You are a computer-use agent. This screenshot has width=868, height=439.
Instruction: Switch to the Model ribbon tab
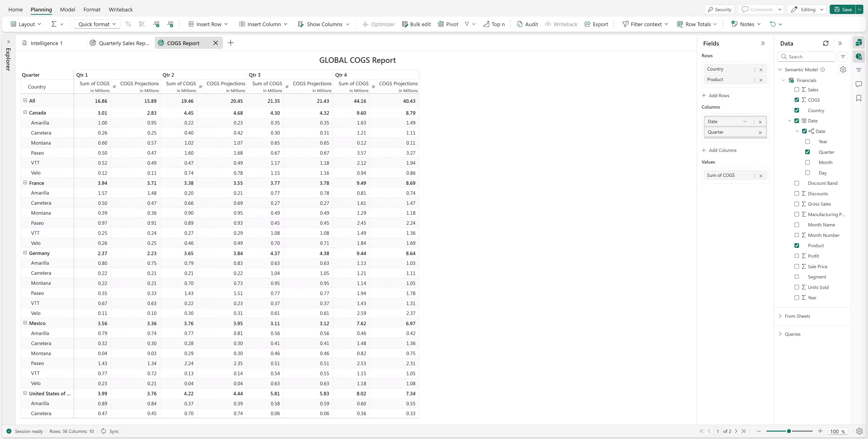(67, 9)
